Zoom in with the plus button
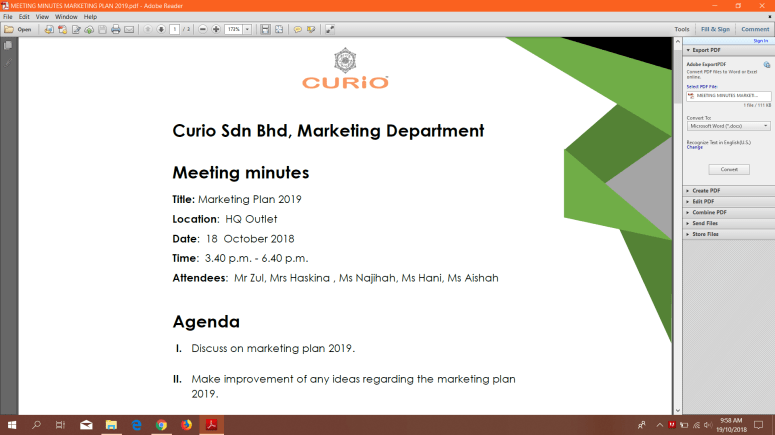 coord(216,30)
